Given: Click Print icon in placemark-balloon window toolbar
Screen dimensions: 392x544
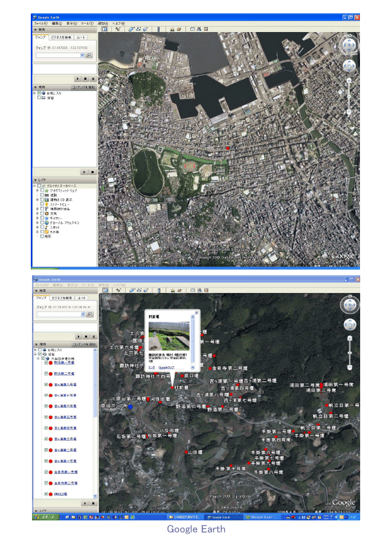Looking at the screenshot, I should point(200,290).
